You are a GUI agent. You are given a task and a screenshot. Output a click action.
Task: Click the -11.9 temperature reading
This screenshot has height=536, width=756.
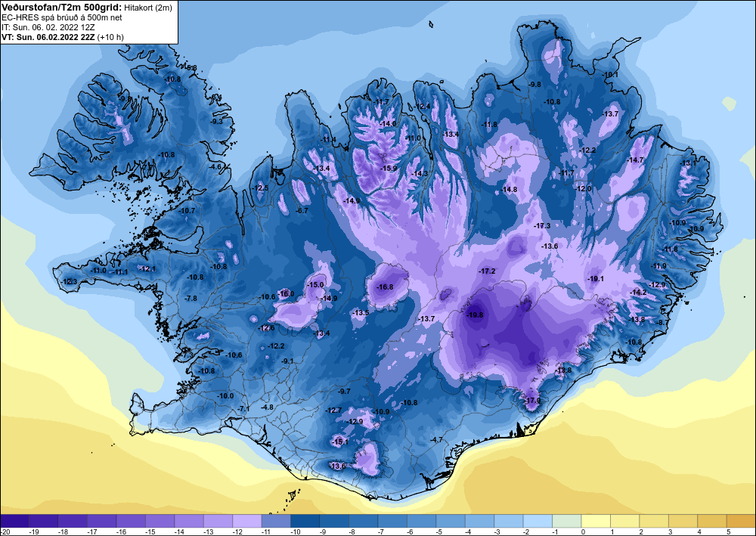tap(658, 265)
